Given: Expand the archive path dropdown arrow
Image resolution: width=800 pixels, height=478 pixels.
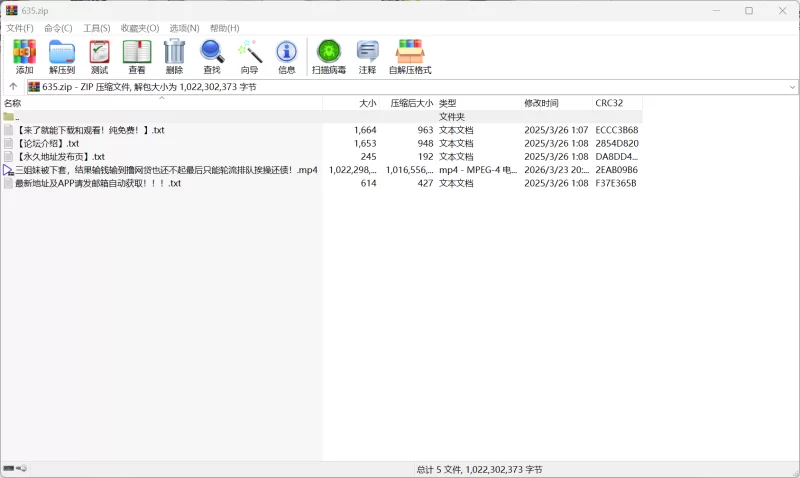Looking at the screenshot, I should click(x=792, y=87).
